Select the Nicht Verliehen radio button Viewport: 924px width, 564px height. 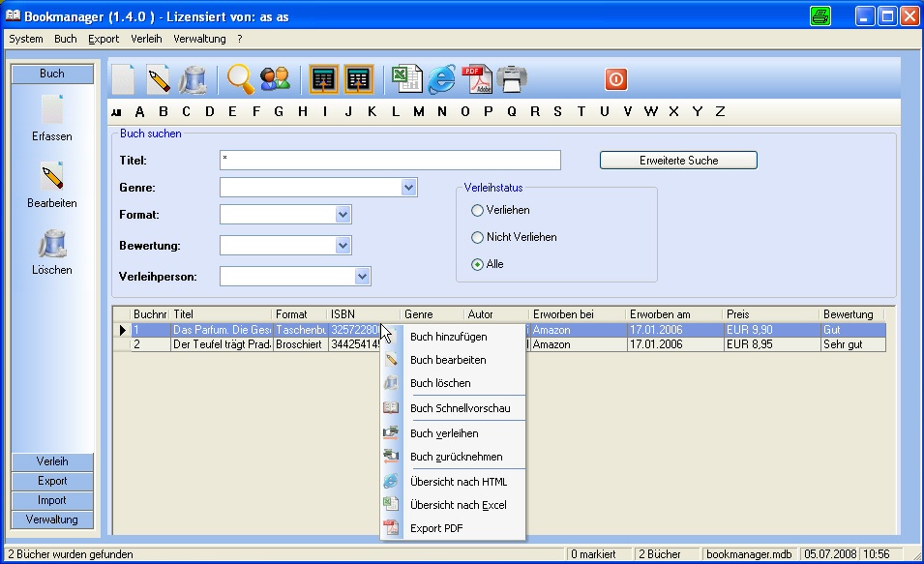coord(477,237)
